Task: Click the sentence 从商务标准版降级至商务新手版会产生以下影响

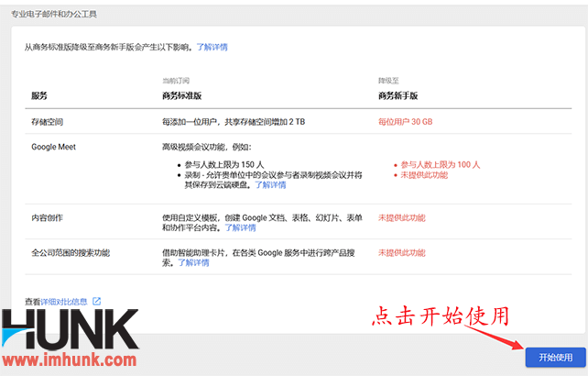Action: (109, 47)
